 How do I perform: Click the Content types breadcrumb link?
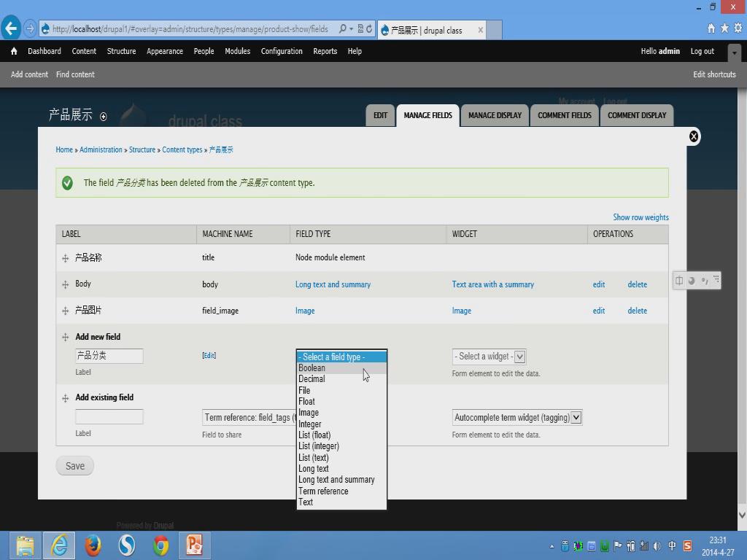182,149
